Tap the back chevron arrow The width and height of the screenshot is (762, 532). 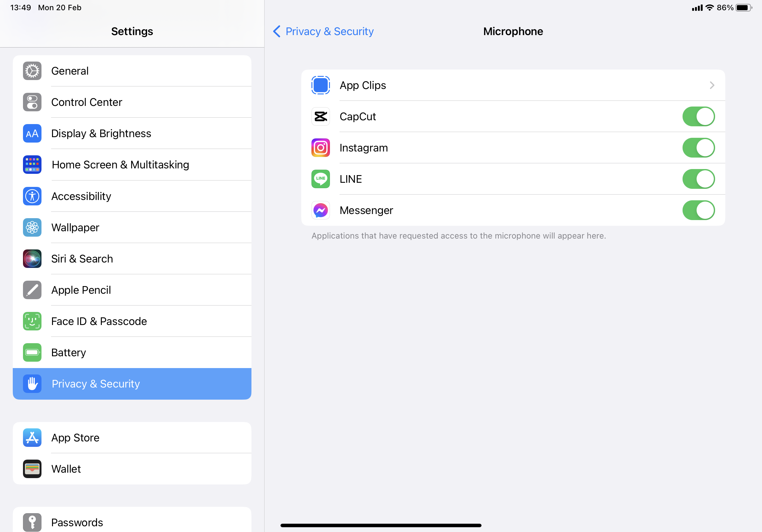(x=277, y=32)
